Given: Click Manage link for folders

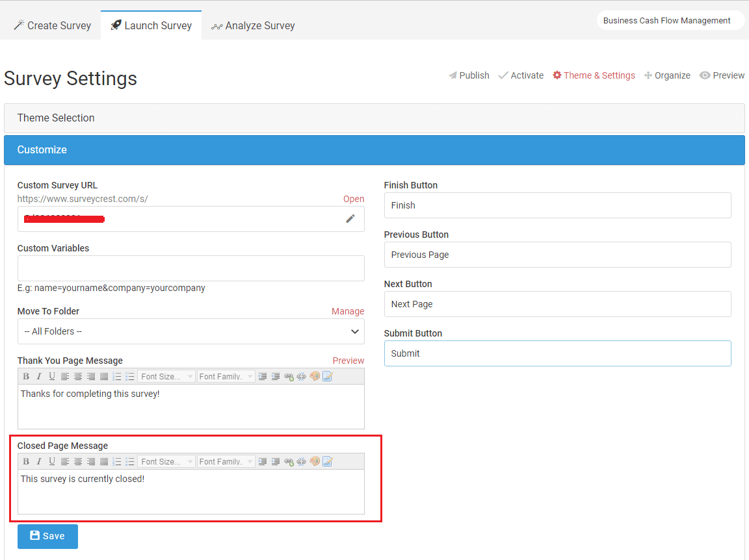Looking at the screenshot, I should coord(348,311).
